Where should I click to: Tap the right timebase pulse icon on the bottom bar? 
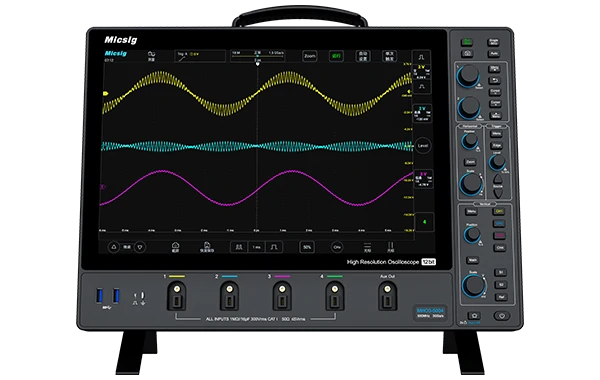coord(274,247)
